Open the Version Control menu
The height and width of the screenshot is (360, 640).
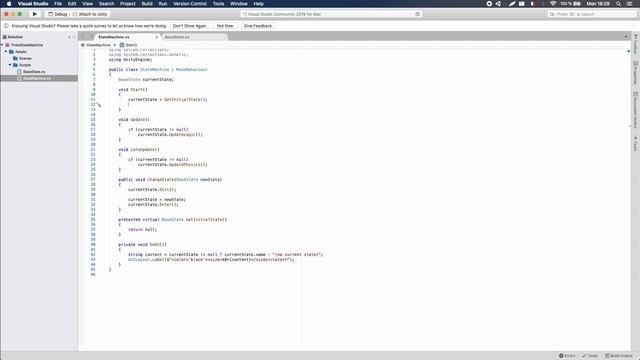point(190,4)
